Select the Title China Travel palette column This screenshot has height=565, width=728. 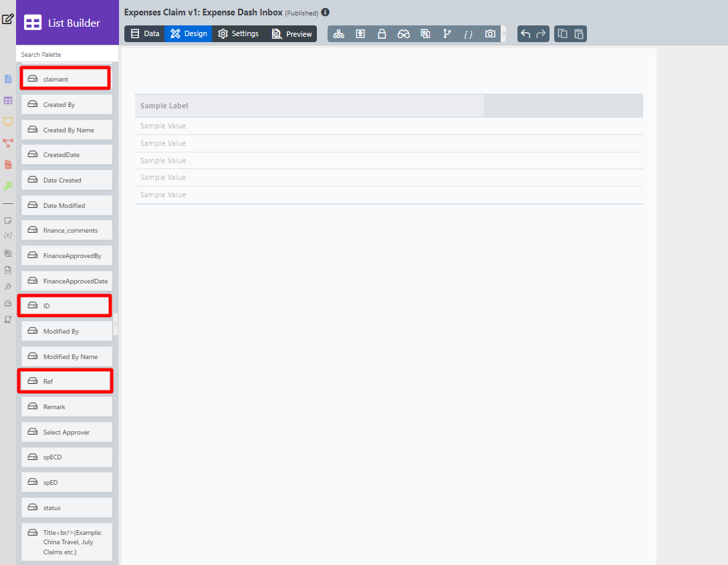(67, 542)
